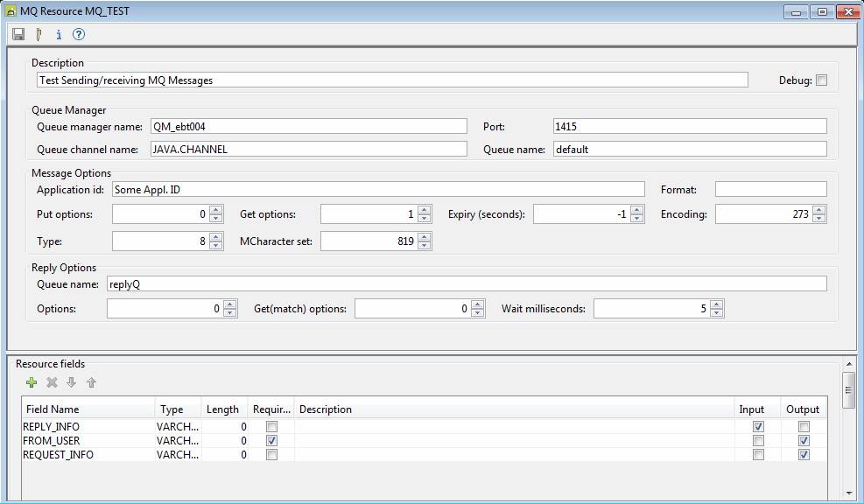Decrease the Expiry seconds spinner value

tap(637, 218)
